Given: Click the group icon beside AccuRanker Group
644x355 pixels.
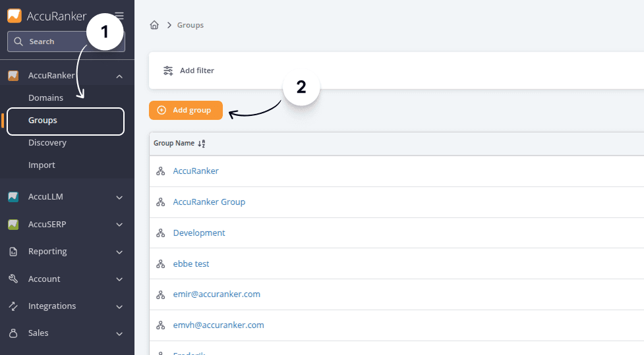Looking at the screenshot, I should (161, 202).
